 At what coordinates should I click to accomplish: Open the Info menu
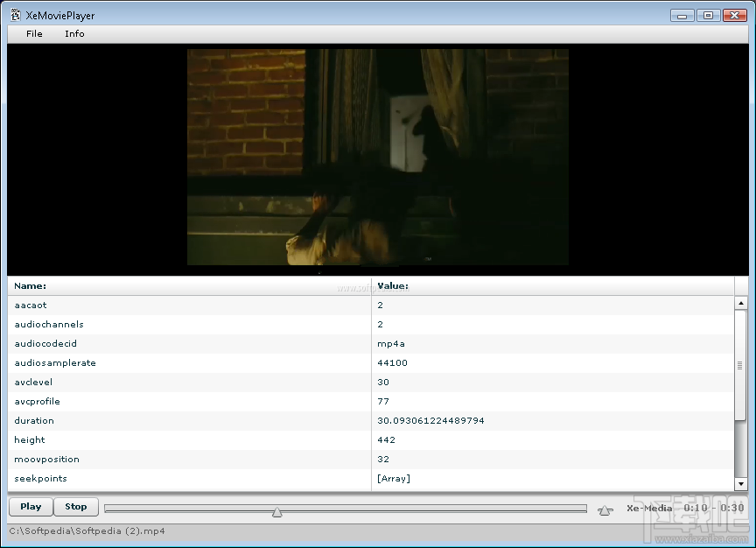(74, 33)
